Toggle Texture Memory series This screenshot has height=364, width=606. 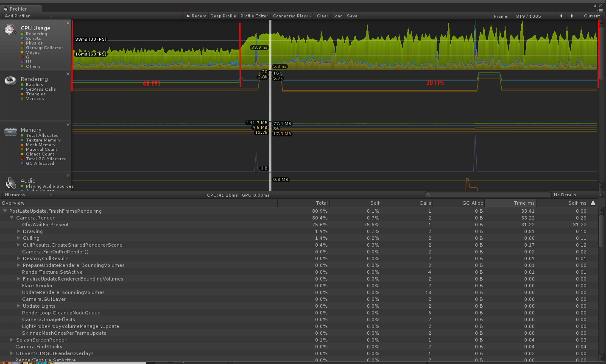22,140
